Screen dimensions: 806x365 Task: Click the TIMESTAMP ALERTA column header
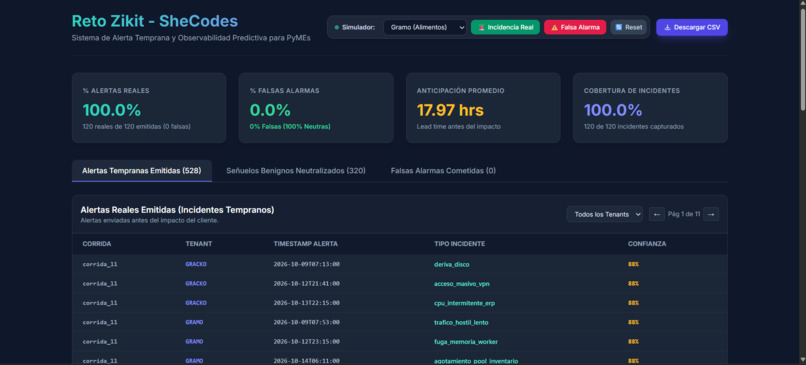(305, 244)
